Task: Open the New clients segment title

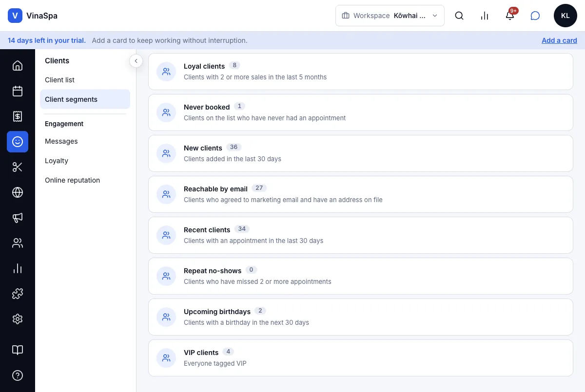Action: [x=203, y=148]
